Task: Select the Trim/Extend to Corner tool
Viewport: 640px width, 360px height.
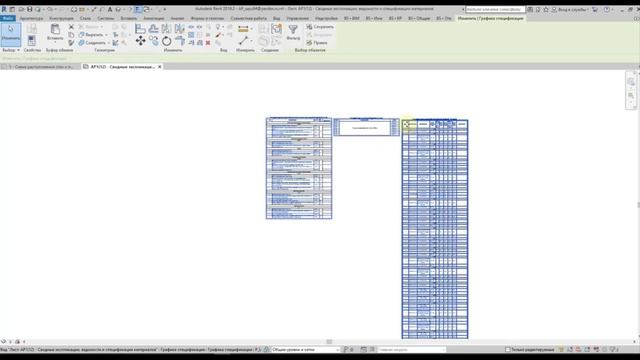Action: [x=179, y=40]
